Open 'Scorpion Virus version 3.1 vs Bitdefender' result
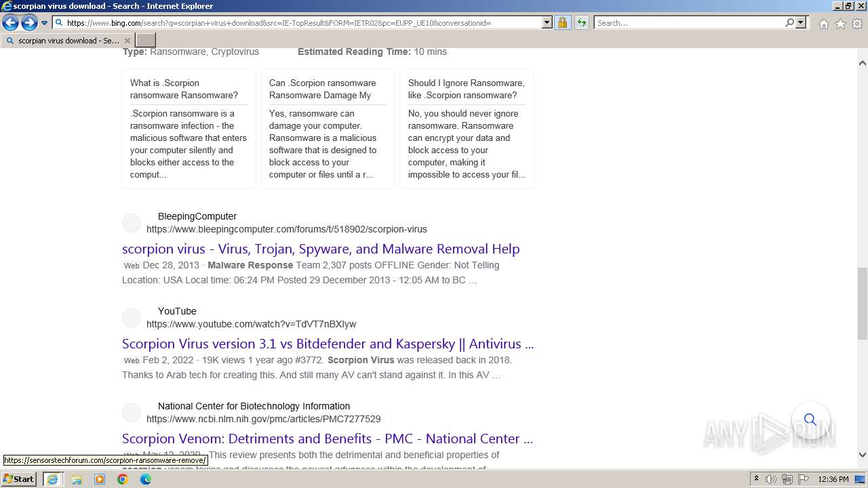 coord(328,344)
